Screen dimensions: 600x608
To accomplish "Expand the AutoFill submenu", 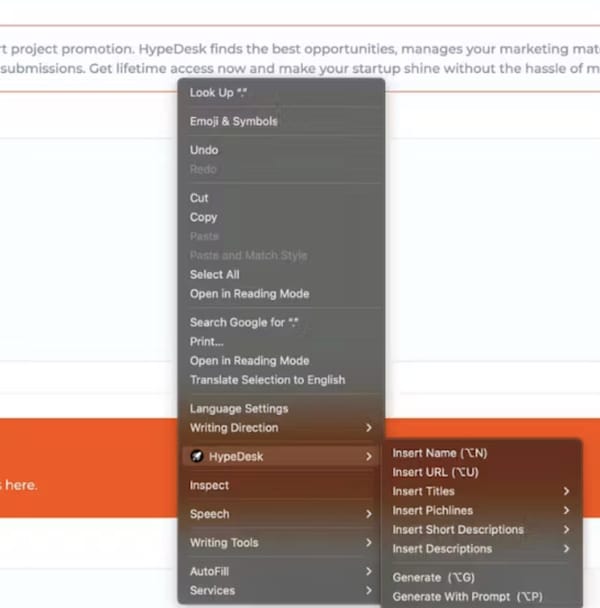I will pos(280,572).
